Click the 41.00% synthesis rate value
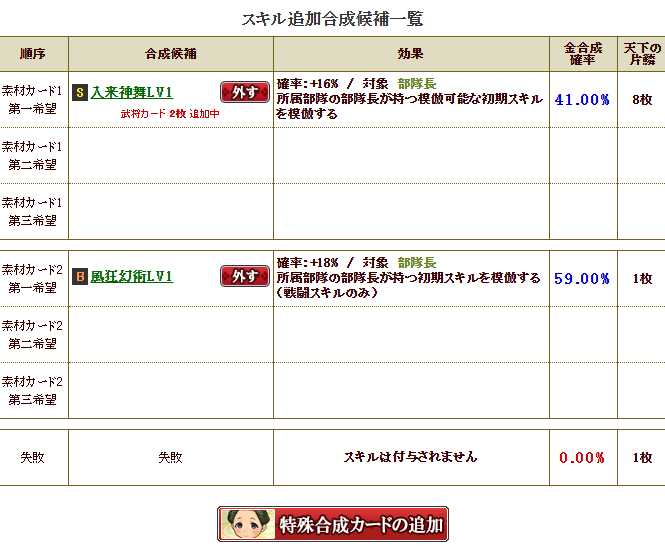The image size is (665, 546). pos(582,100)
